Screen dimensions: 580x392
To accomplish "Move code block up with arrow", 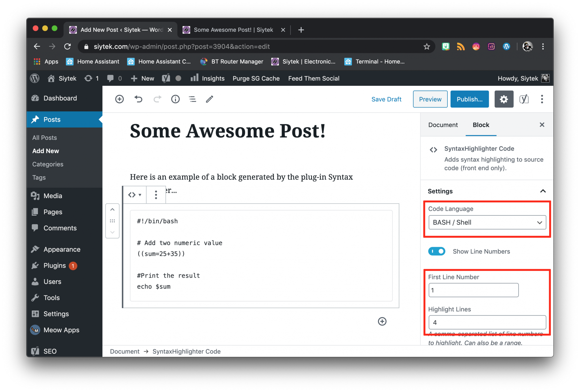I will click(112, 210).
